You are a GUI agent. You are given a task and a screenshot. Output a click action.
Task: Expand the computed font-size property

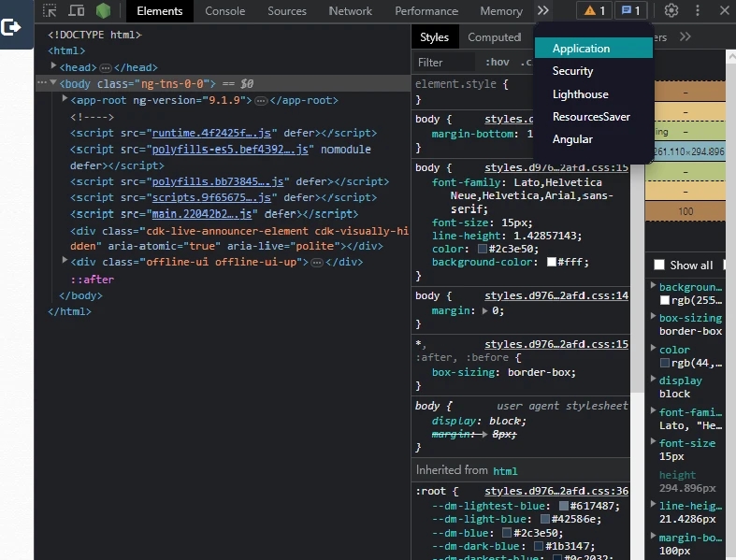[653, 441]
